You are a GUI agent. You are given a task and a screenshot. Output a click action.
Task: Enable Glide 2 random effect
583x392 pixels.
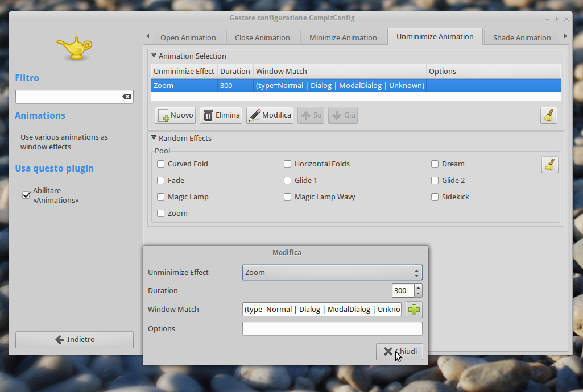435,181
